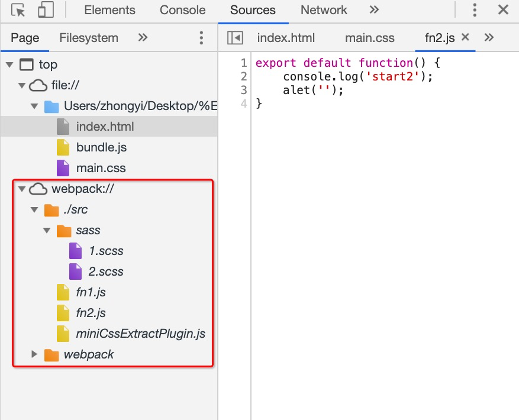Select bundle.js in the file tree

pyautogui.click(x=101, y=147)
